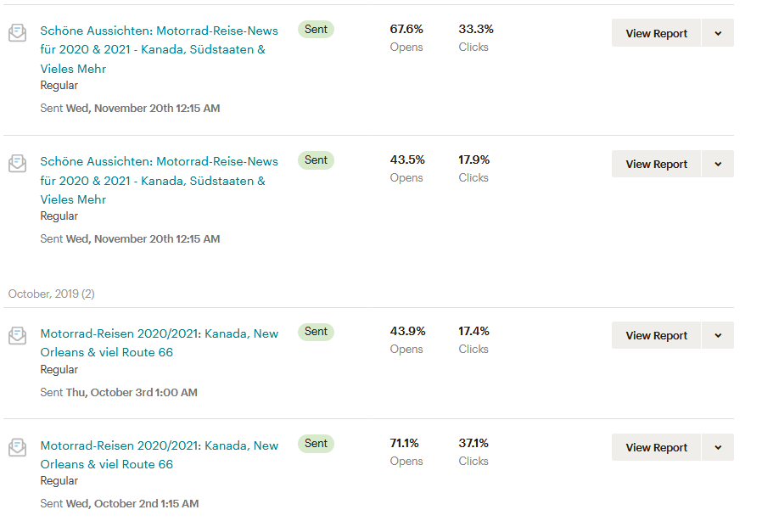Click the 67.6% Opens statistic
Screen dimensions: 762x532
pos(406,28)
